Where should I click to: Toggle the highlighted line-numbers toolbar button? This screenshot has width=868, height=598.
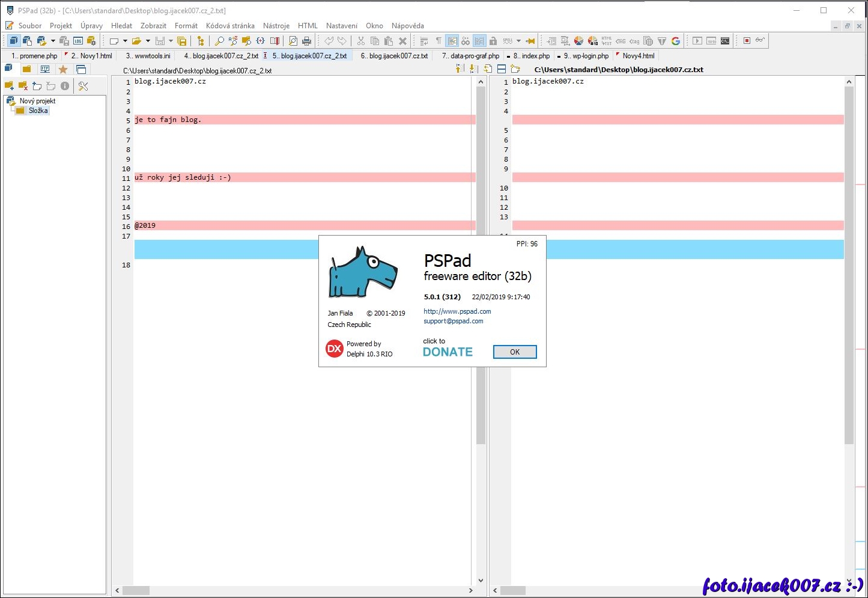pyautogui.click(x=479, y=41)
